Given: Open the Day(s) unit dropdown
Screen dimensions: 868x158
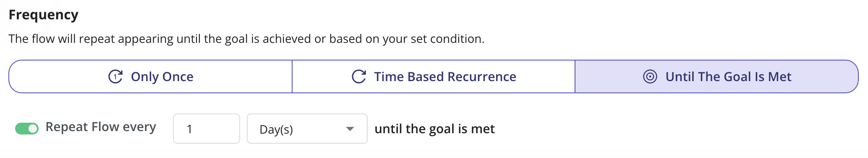Looking at the screenshot, I should point(307,129).
